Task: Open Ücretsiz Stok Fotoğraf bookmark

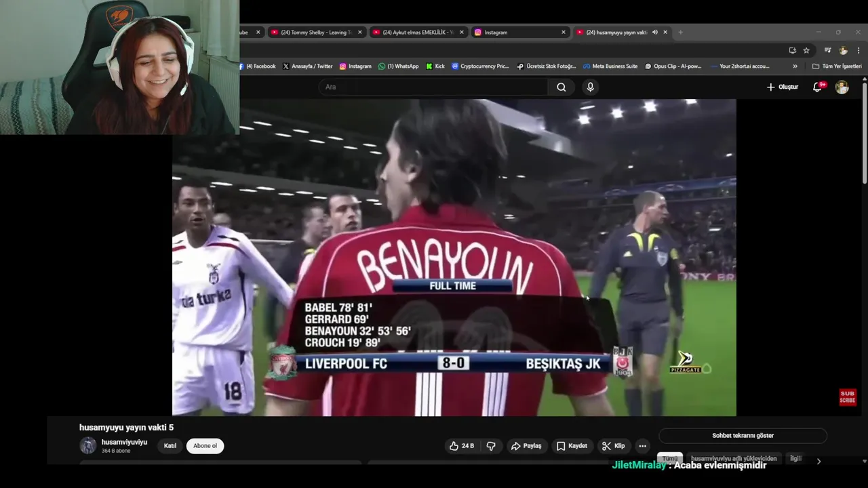Action: point(546,66)
